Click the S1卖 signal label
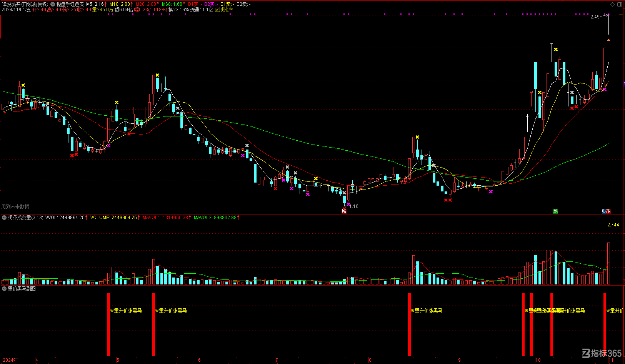Viewport: 625px width, 364px height. point(225,4)
